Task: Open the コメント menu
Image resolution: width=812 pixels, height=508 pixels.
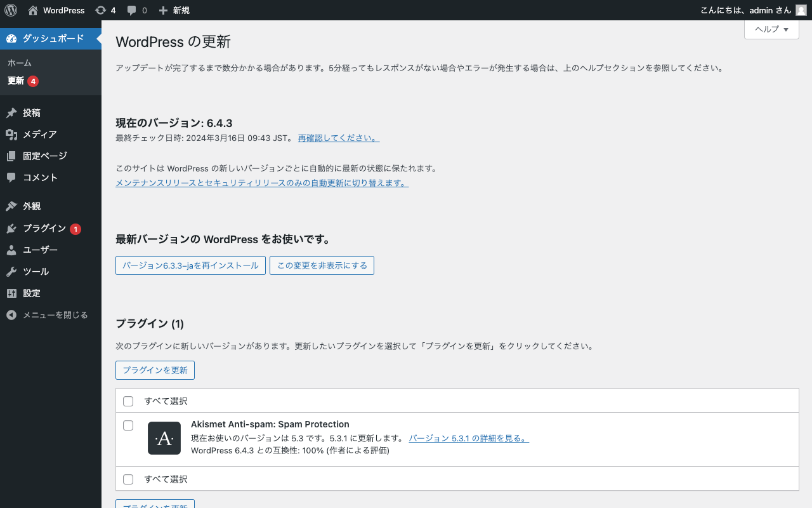Action: tap(51, 178)
